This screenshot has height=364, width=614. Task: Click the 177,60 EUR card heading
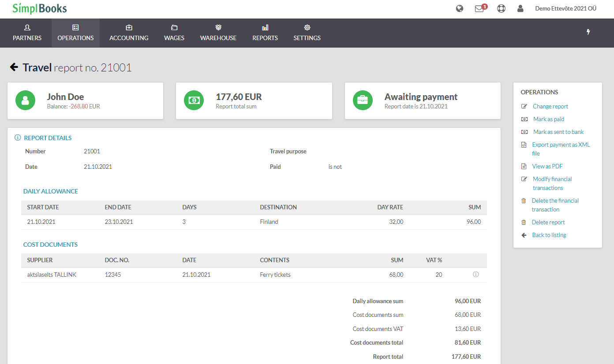click(239, 97)
